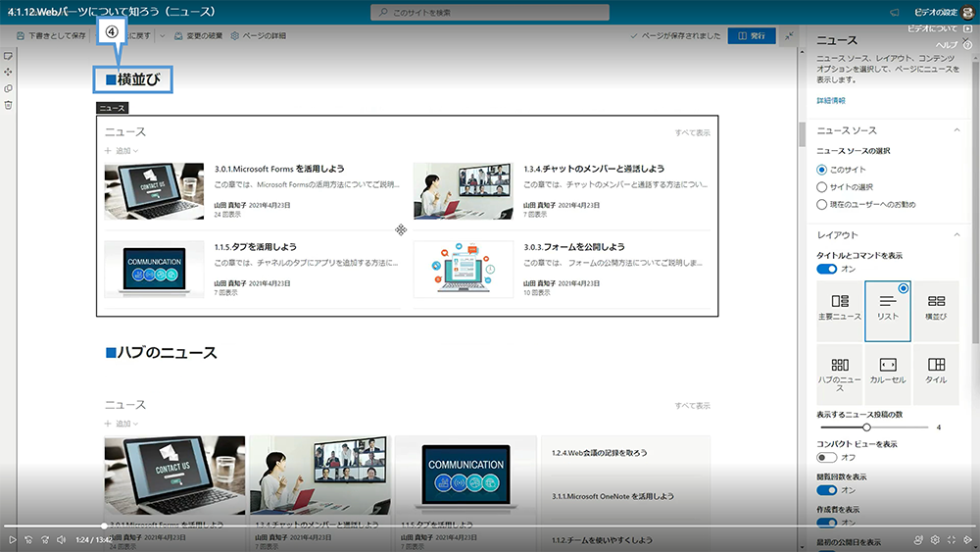Image resolution: width=980 pixels, height=552 pixels.
Task: Adjust 表示するニュース投稿の数 slider
Action: coord(866,427)
